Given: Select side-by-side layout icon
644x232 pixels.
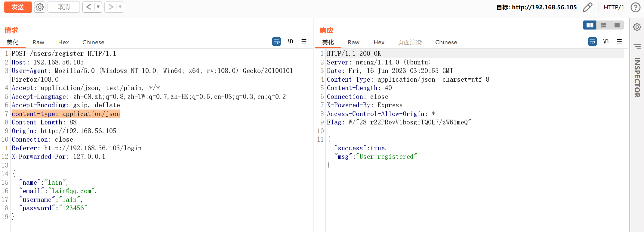Looking at the screenshot, I should (x=590, y=25).
